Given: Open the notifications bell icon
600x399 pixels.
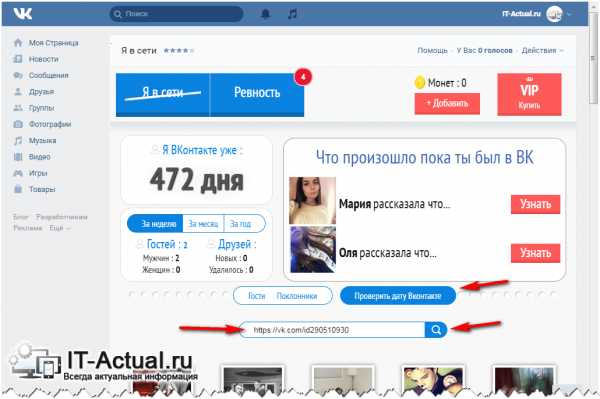Looking at the screenshot, I should [x=266, y=14].
